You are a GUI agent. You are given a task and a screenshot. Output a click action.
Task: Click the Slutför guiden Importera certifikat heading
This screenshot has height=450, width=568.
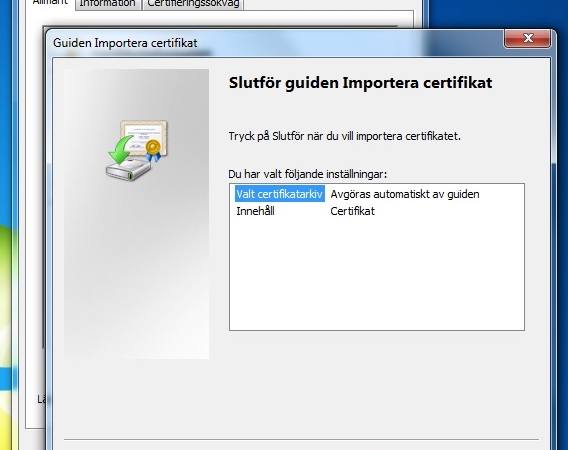pos(360,83)
